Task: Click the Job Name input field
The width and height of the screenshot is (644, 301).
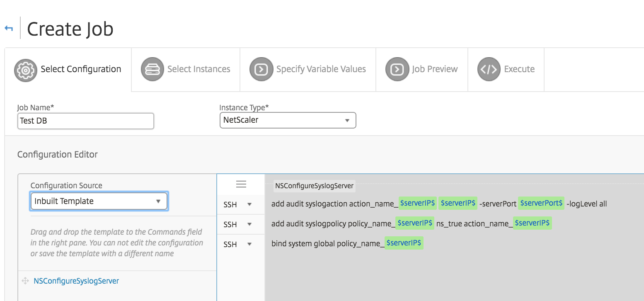Action: (x=86, y=121)
